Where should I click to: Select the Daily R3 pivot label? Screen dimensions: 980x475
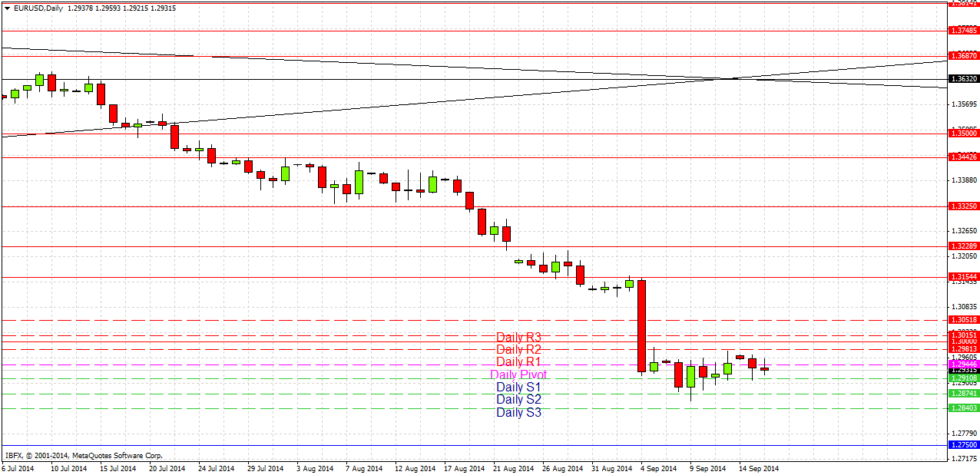coord(518,337)
